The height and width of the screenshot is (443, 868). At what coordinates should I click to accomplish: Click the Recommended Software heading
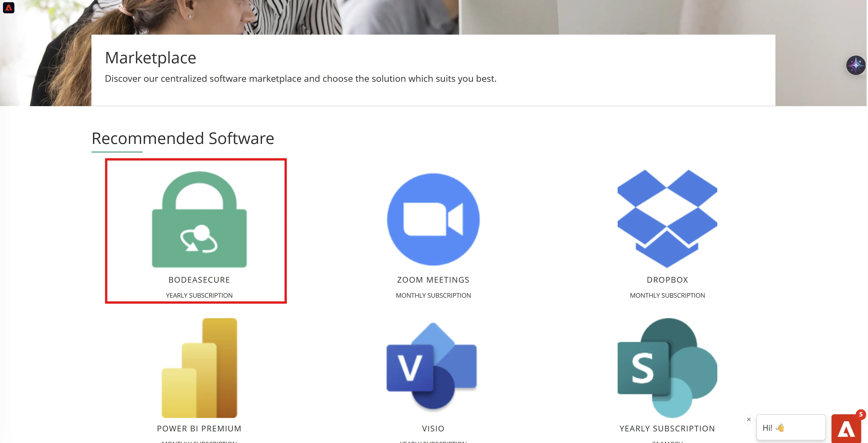pyautogui.click(x=183, y=138)
